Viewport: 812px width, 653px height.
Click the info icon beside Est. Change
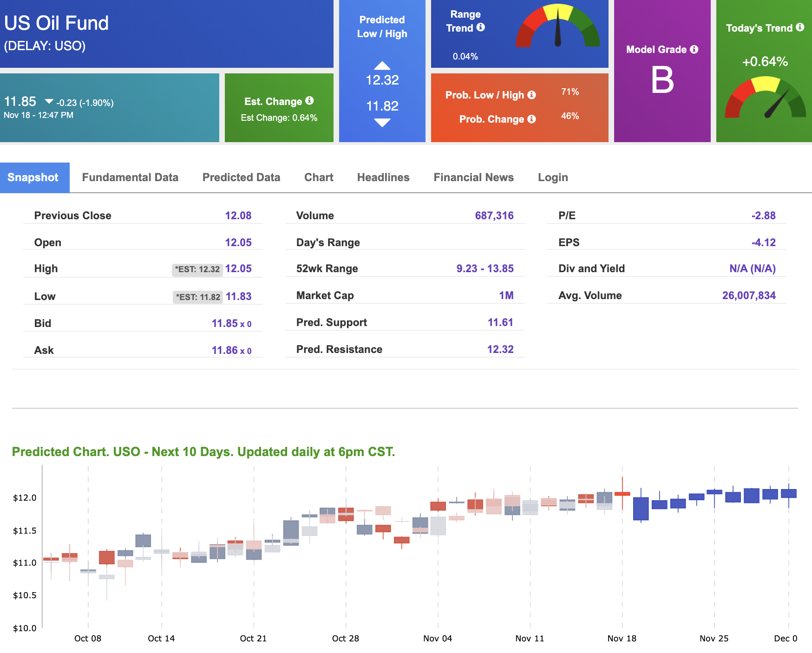click(x=310, y=101)
